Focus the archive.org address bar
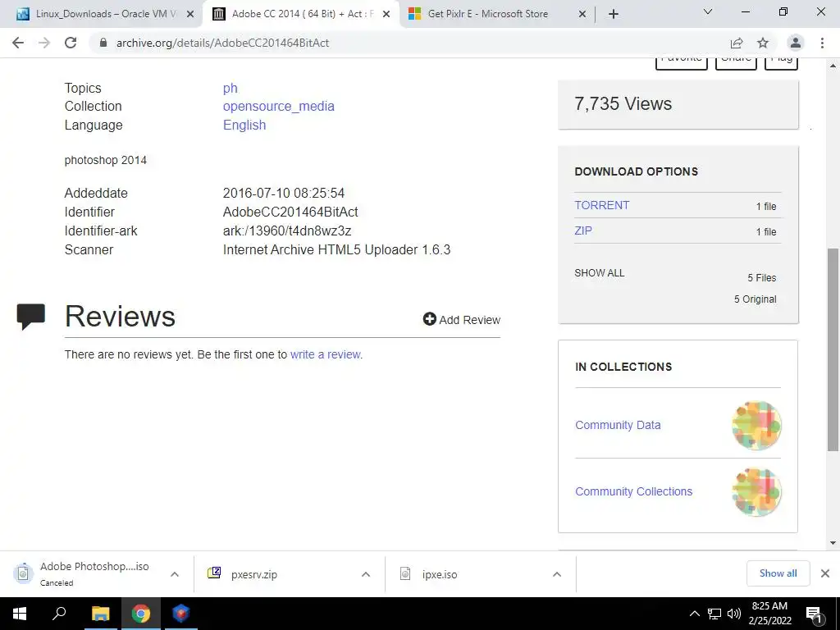Screen dimensions: 840x630 click(407, 43)
